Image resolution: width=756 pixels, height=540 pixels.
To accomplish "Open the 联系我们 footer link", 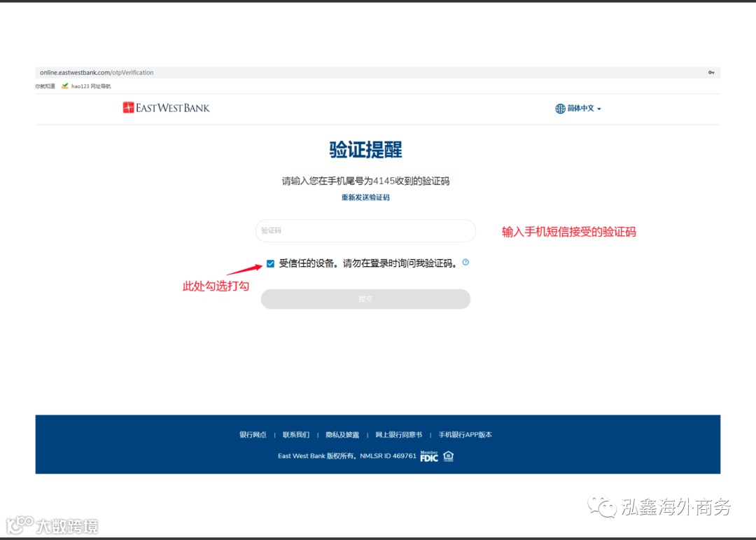I will pyautogui.click(x=296, y=435).
